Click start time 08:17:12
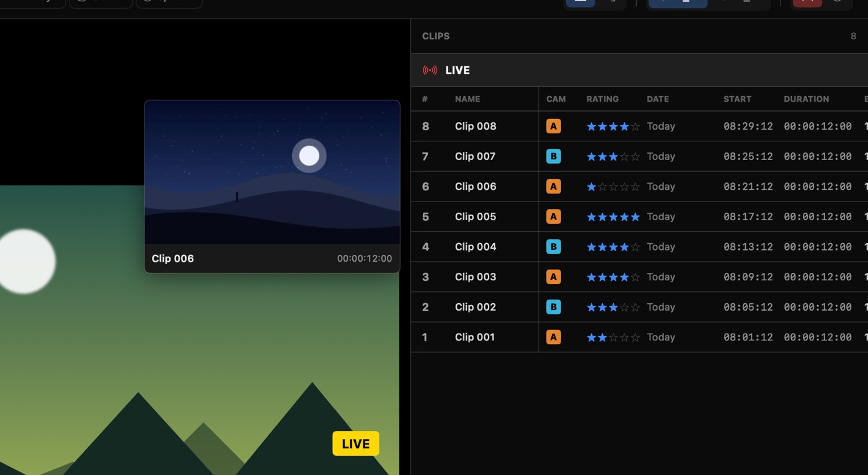This screenshot has width=868, height=475. click(x=748, y=216)
